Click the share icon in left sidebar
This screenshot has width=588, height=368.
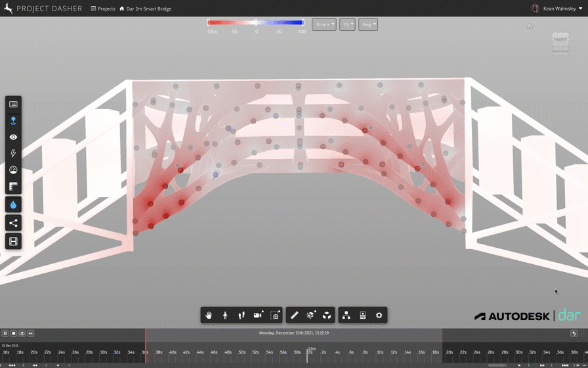coord(13,223)
